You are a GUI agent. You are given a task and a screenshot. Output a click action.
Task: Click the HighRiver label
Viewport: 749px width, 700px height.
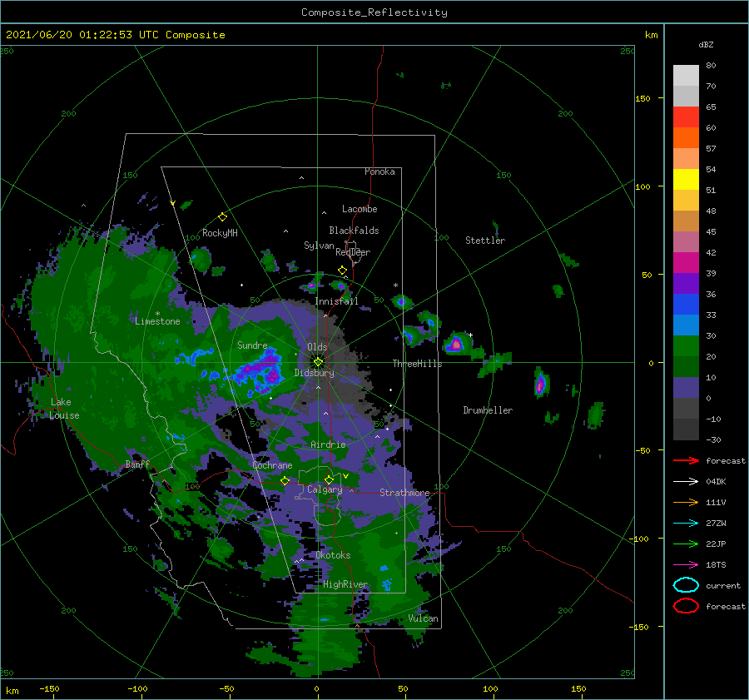tap(345, 585)
